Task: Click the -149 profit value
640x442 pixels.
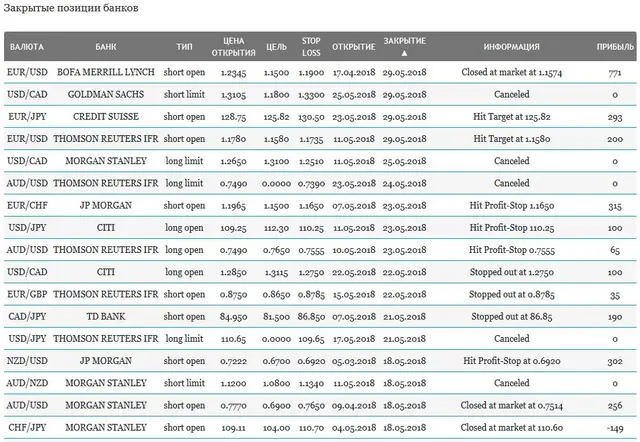Action: pyautogui.click(x=615, y=428)
